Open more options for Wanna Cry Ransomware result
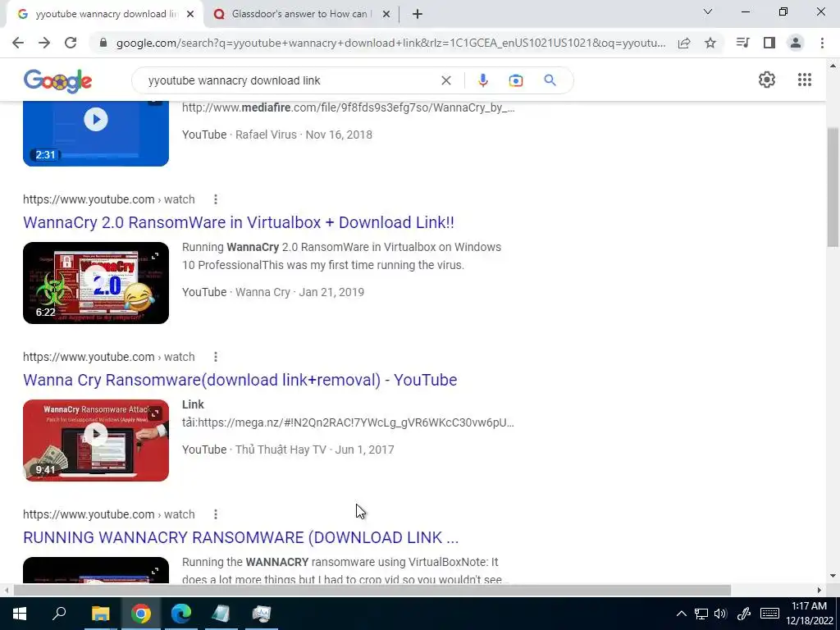Viewport: 840px width, 630px height. pyautogui.click(x=216, y=357)
